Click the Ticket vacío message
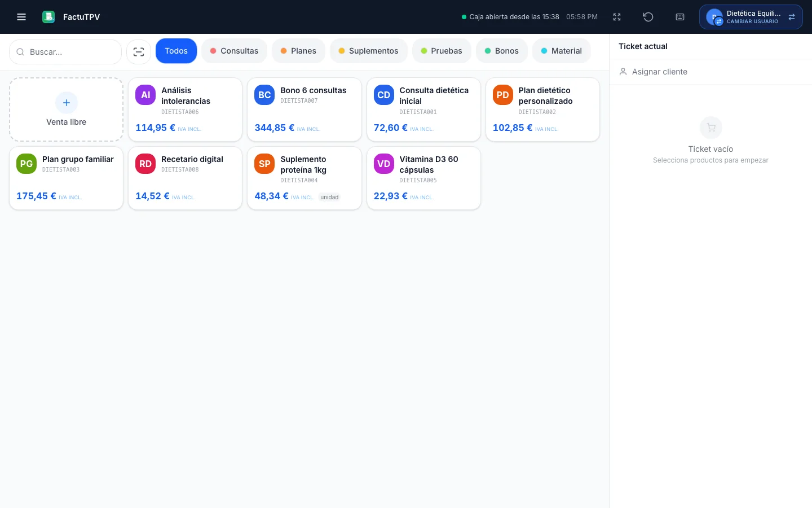Image resolution: width=812 pixels, height=508 pixels. click(710, 149)
